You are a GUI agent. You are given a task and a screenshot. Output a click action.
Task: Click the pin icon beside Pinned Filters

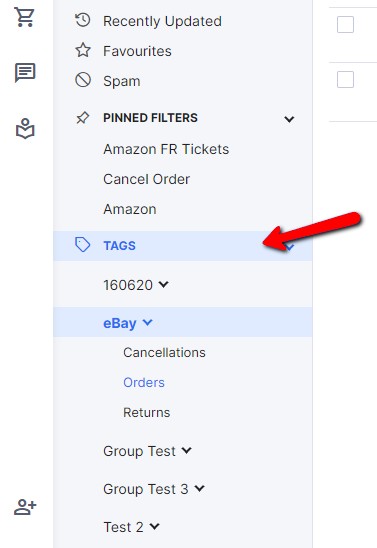point(83,118)
